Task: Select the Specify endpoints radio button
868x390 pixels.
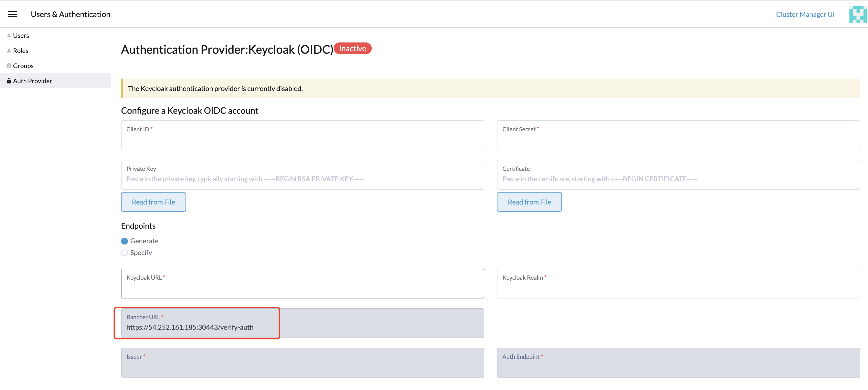Action: (124, 253)
